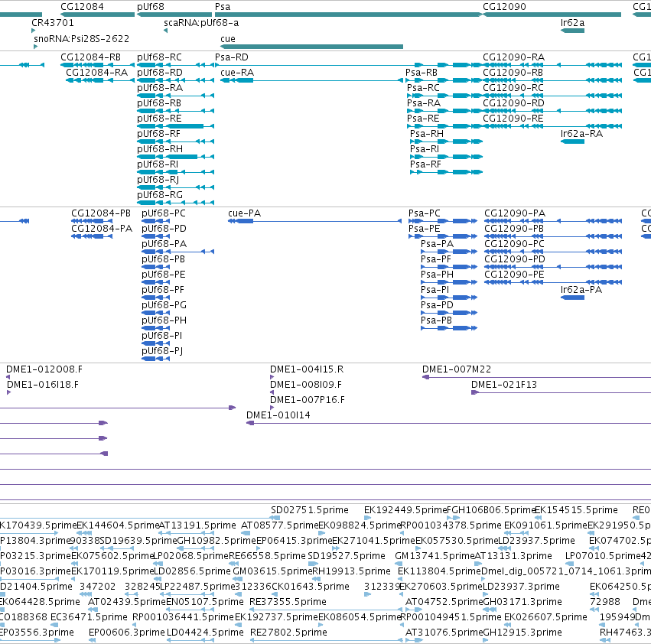The image size is (651, 644).
Task: Select the CG12084 gene label
Action: point(82,7)
